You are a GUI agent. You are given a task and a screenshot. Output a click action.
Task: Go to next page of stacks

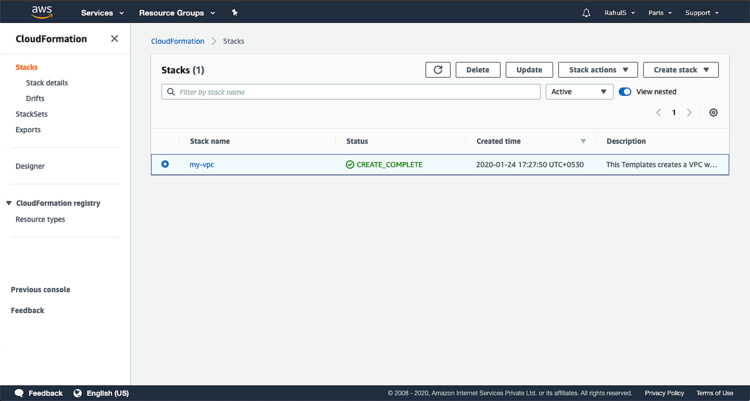point(689,113)
